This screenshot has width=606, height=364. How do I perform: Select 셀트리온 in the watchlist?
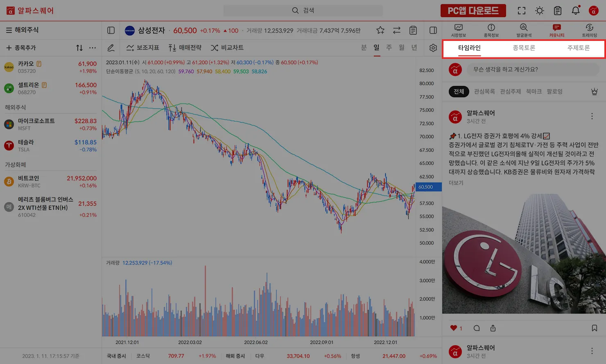51,88
